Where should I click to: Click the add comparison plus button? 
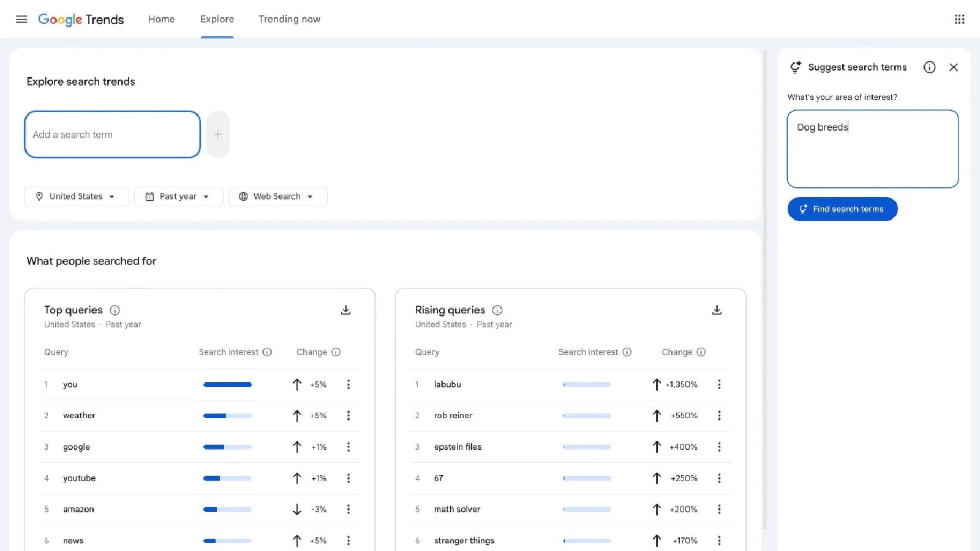[217, 135]
